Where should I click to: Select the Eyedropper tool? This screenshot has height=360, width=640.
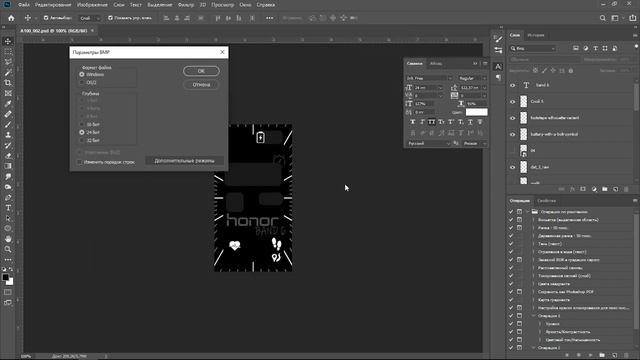coord(8,104)
